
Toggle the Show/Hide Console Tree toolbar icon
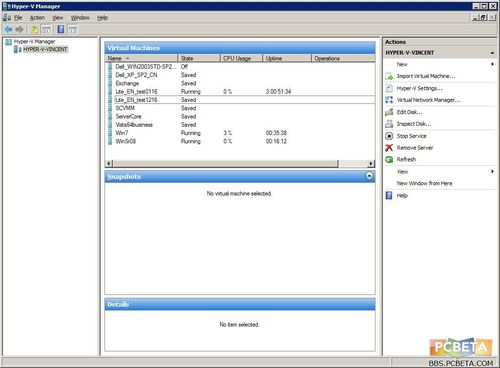(x=46, y=29)
